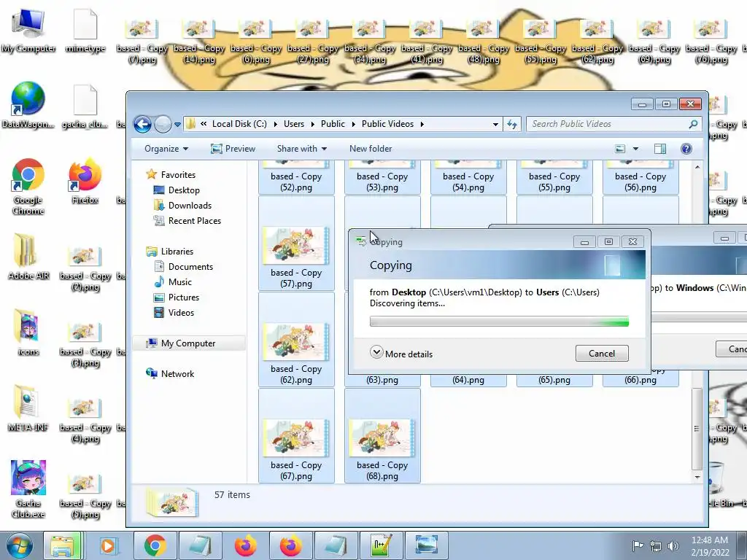Go back with the Explorer back arrow

pos(142,124)
